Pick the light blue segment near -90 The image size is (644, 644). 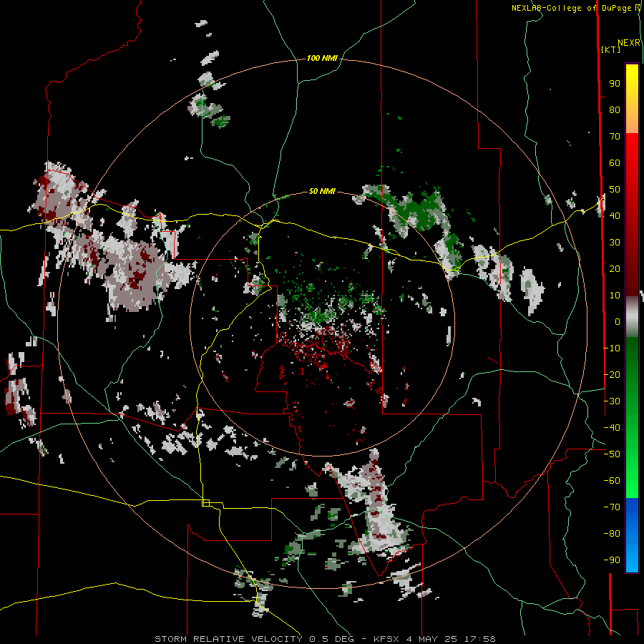pyautogui.click(x=632, y=559)
